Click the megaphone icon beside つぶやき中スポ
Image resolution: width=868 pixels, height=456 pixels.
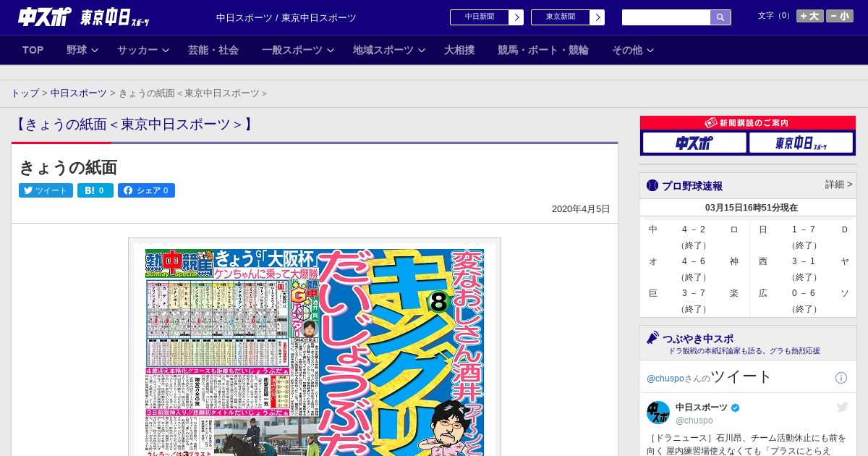tap(652, 338)
